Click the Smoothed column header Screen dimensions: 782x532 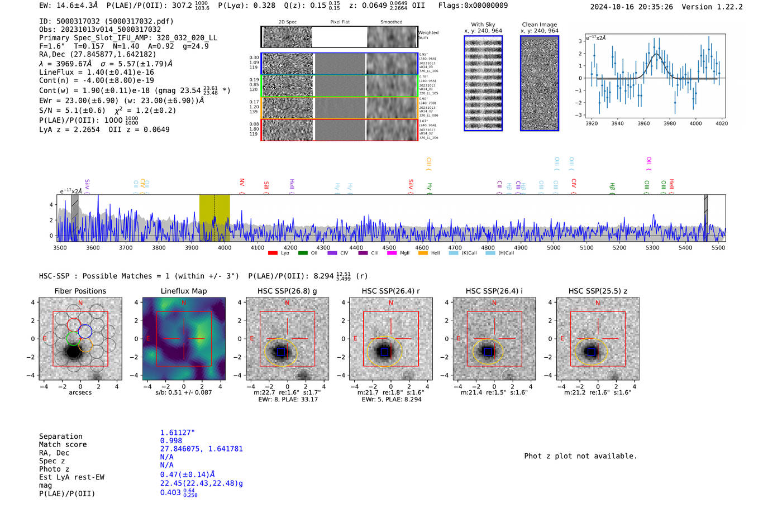coord(392,22)
